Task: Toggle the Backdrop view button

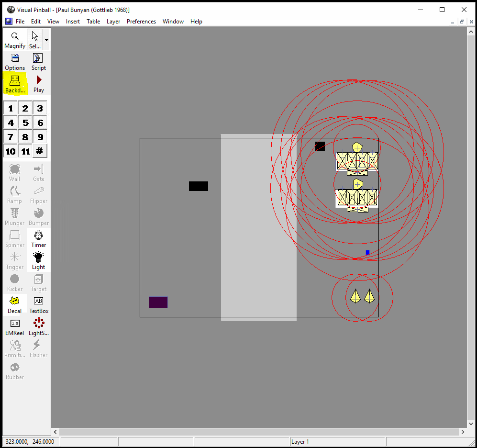Action: 15,84
